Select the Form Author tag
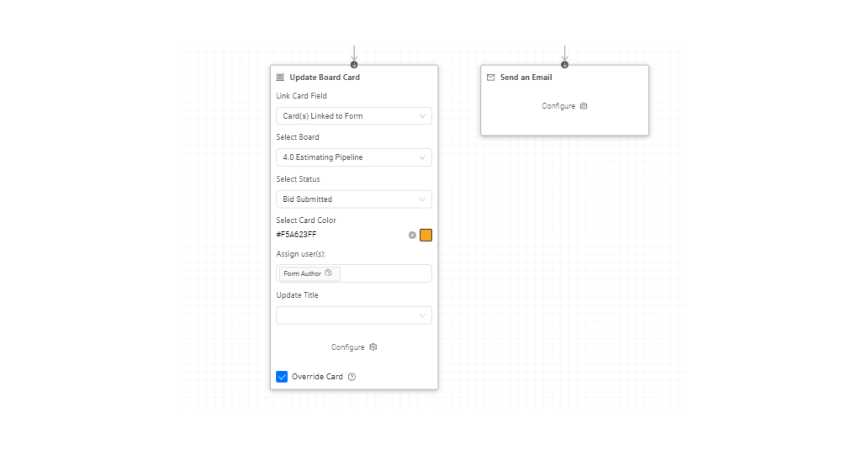The width and height of the screenshot is (868, 454). [309, 274]
